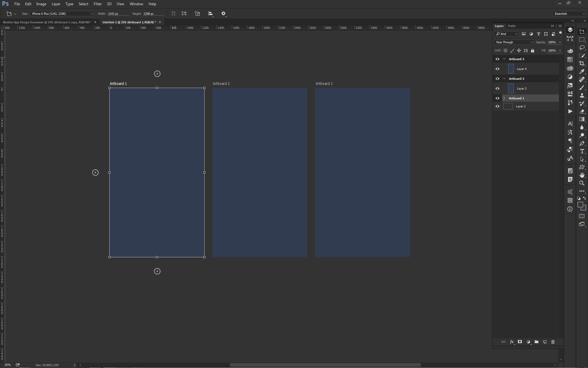The height and width of the screenshot is (368, 588).
Task: Select the Quick Selection tool
Action: click(582, 56)
